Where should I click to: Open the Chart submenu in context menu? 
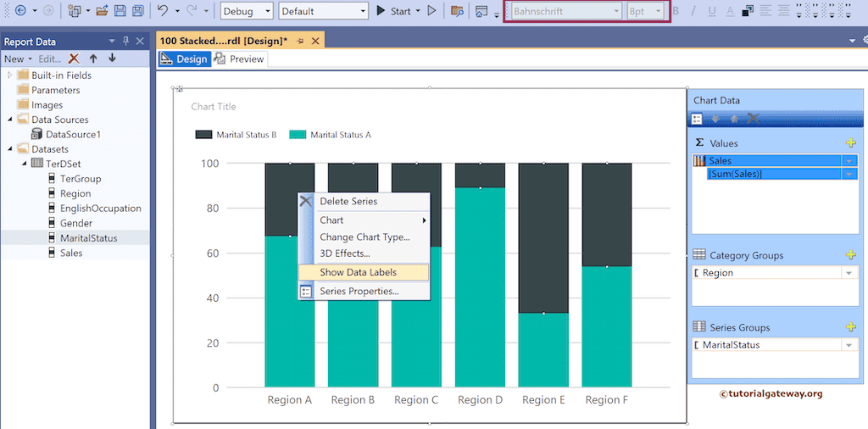pyautogui.click(x=364, y=220)
